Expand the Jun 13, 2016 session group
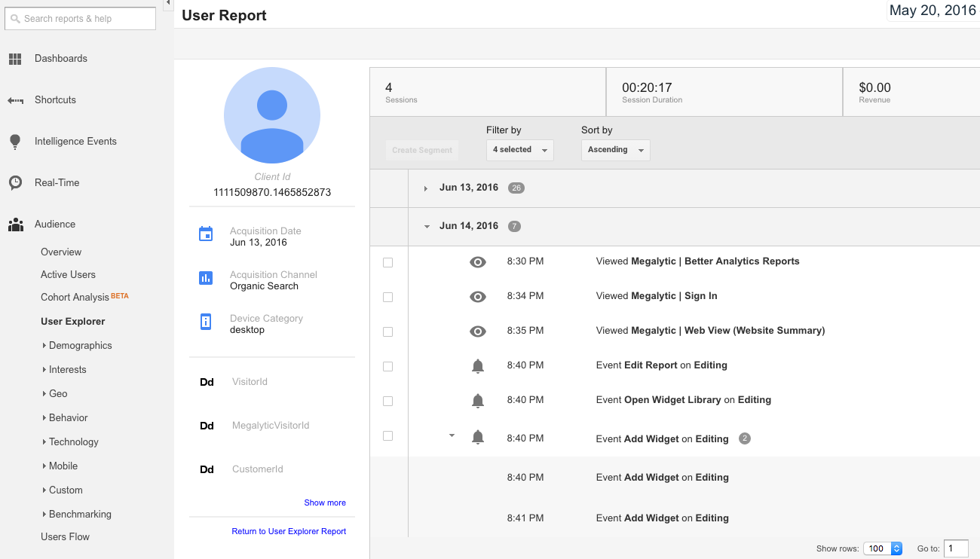This screenshot has width=980, height=559. coord(426,188)
